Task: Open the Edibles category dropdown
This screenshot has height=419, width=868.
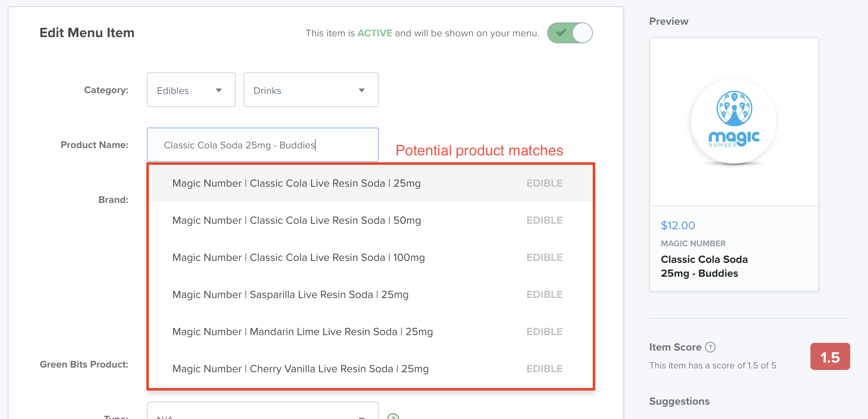Action: click(191, 90)
